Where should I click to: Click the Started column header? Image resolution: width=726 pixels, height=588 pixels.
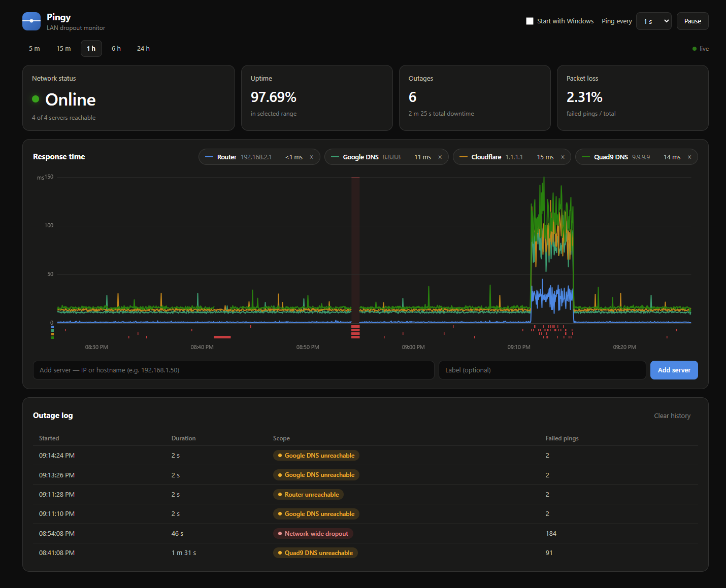[x=49, y=438]
